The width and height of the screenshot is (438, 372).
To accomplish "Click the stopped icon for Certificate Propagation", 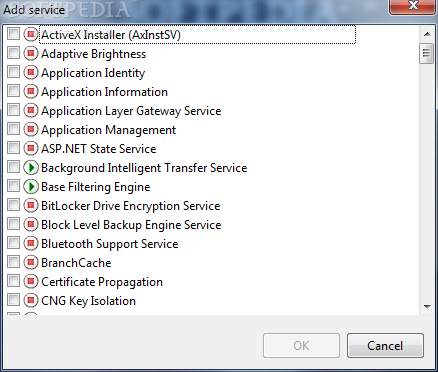I will coord(31,281).
